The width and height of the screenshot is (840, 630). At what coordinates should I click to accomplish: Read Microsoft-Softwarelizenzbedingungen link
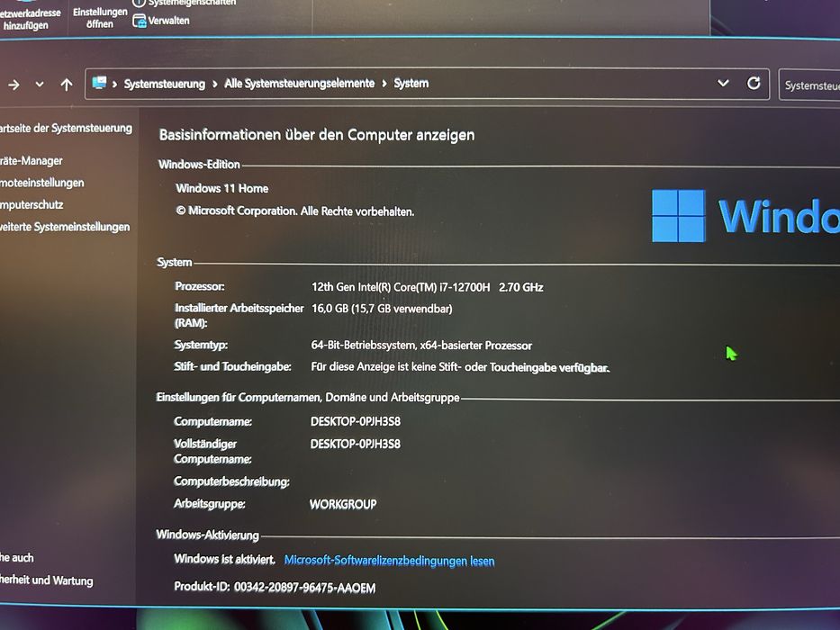point(389,561)
